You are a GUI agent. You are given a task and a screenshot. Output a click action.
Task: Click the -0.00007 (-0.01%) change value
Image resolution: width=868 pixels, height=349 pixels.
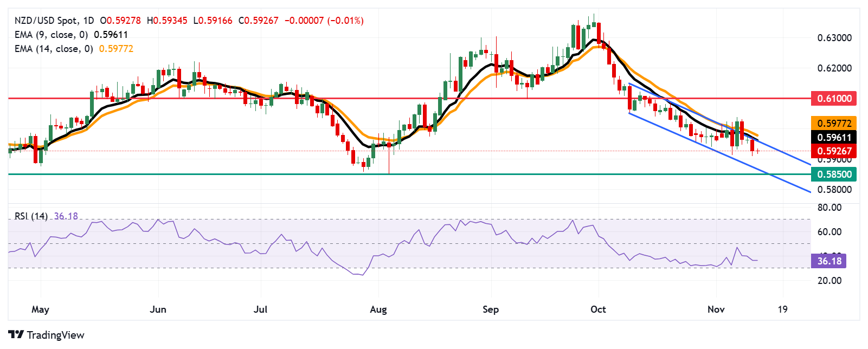(324, 21)
